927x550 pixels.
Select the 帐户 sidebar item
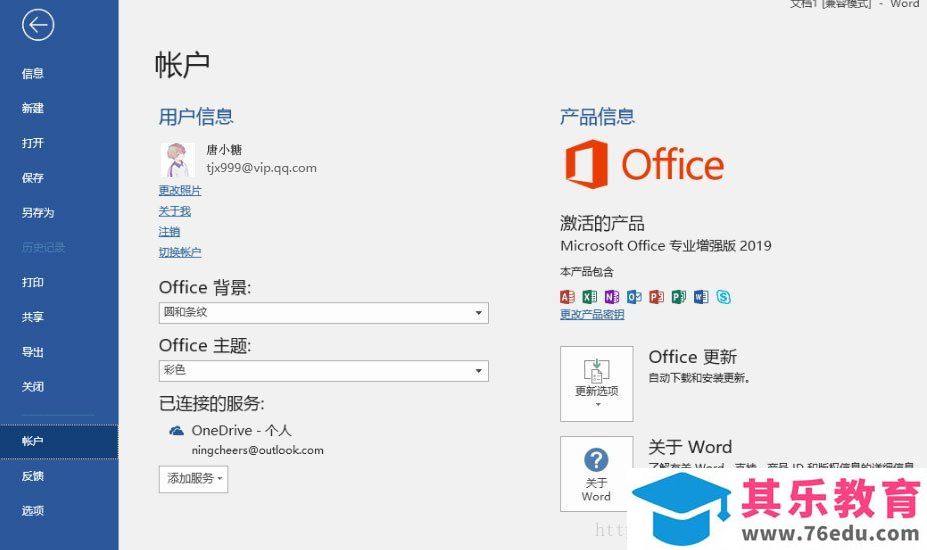(59, 441)
